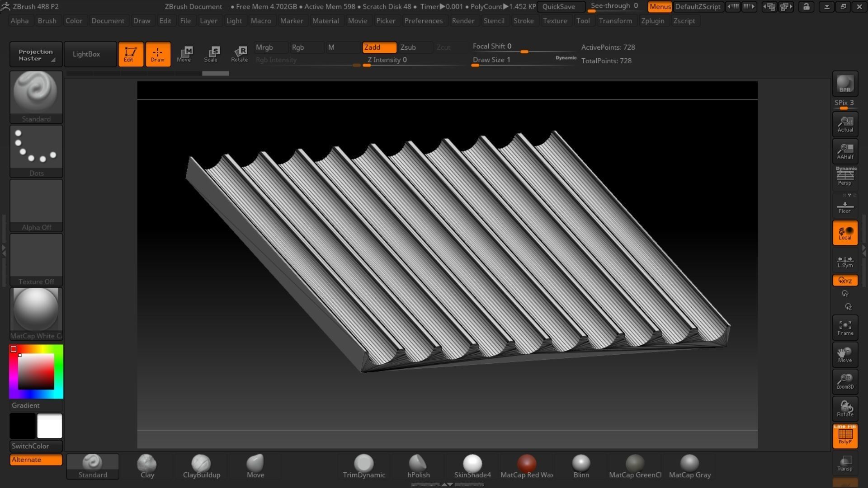The width and height of the screenshot is (868, 488).
Task: Frame the mesh in canvas
Action: click(845, 328)
